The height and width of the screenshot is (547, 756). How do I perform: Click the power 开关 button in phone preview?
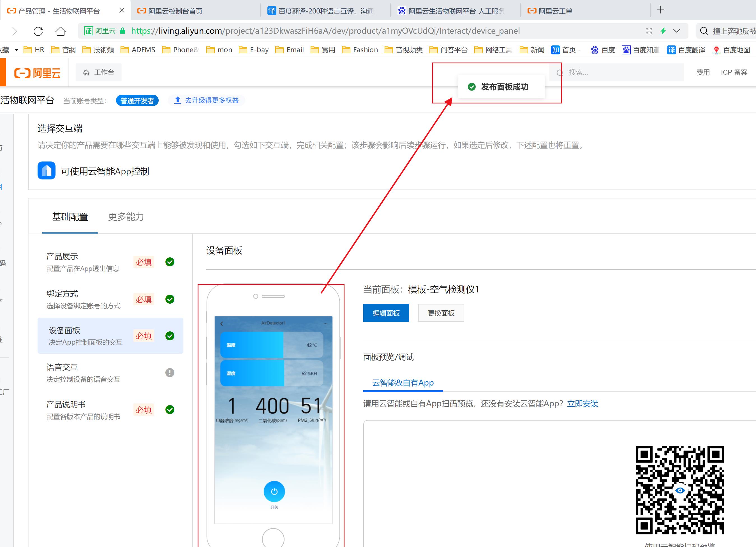(274, 491)
